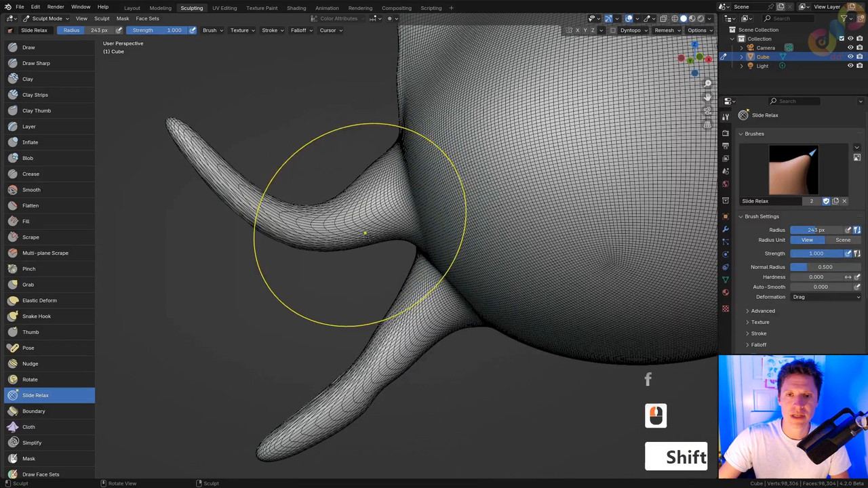Open the Brush dropdown in the header
Viewport: 868px width, 488px height.
212,30
